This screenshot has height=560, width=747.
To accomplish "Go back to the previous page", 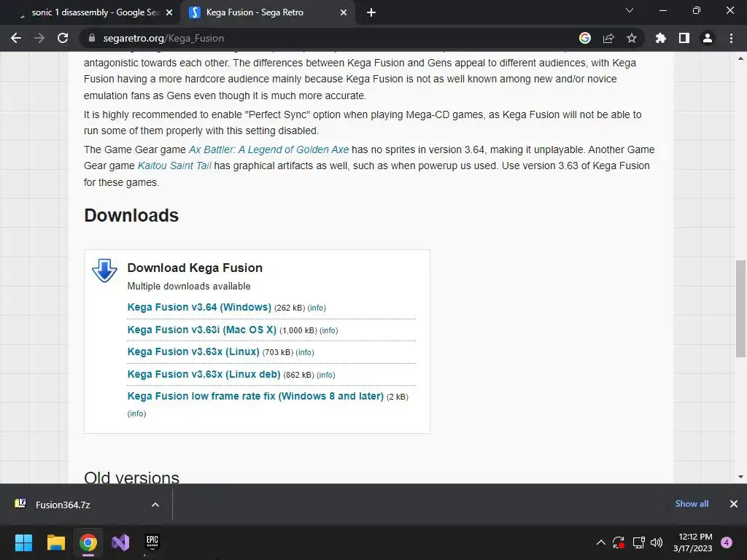I will (16, 38).
